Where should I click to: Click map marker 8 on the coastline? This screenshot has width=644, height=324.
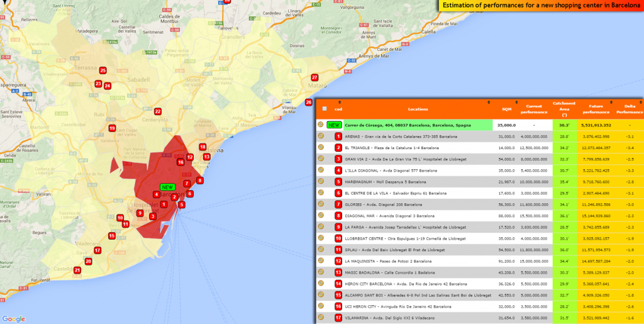point(200,180)
